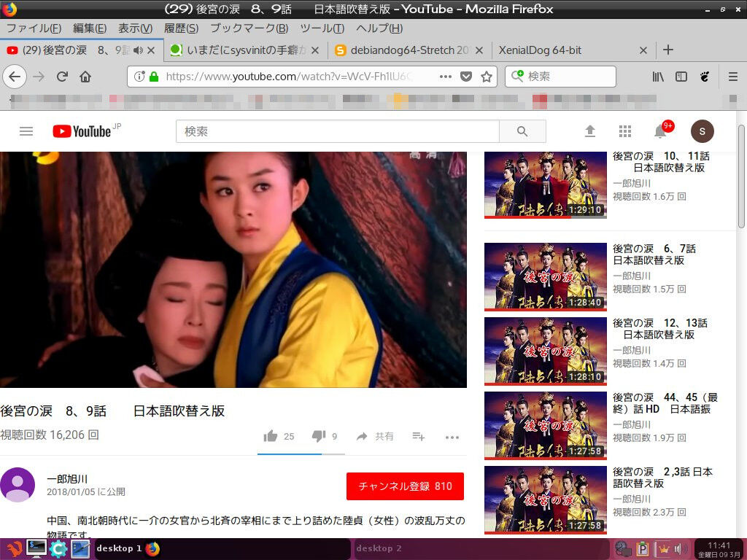
Task: Click the Firefox entry on desktop 1 taskbar
Action: [x=152, y=548]
